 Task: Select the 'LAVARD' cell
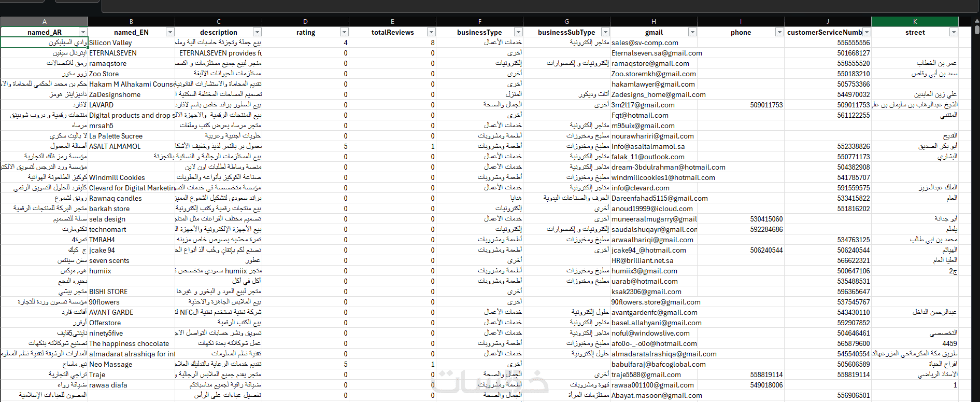[132, 105]
